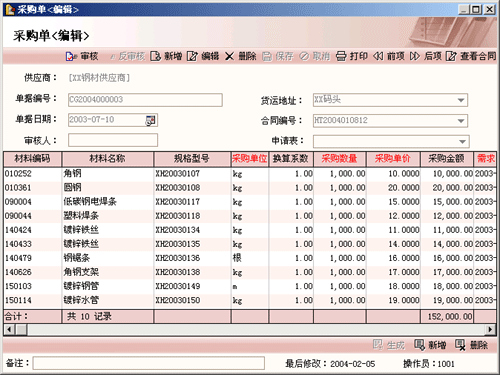Click the supplier text [XX钢材供应商]
The height and width of the screenshot is (375, 500).
point(99,78)
